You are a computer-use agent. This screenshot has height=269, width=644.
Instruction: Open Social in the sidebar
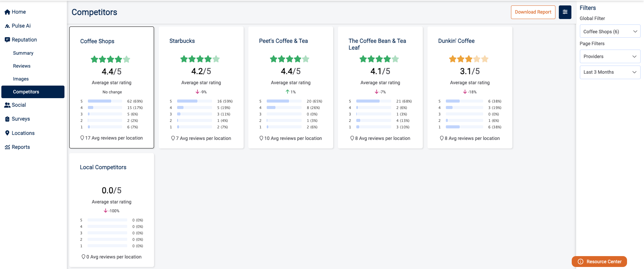19,105
